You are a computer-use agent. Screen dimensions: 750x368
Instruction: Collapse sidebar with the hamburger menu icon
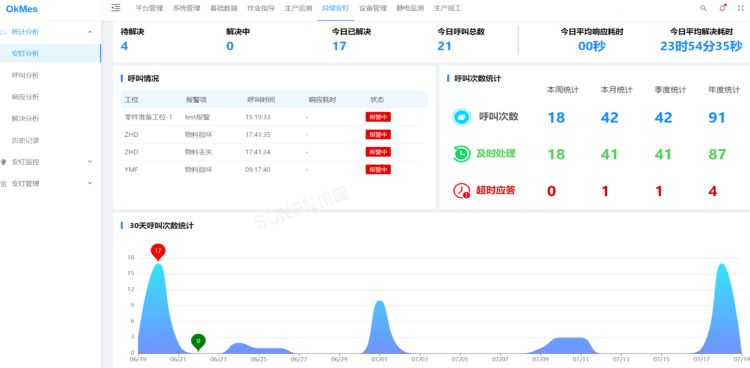[x=116, y=8]
